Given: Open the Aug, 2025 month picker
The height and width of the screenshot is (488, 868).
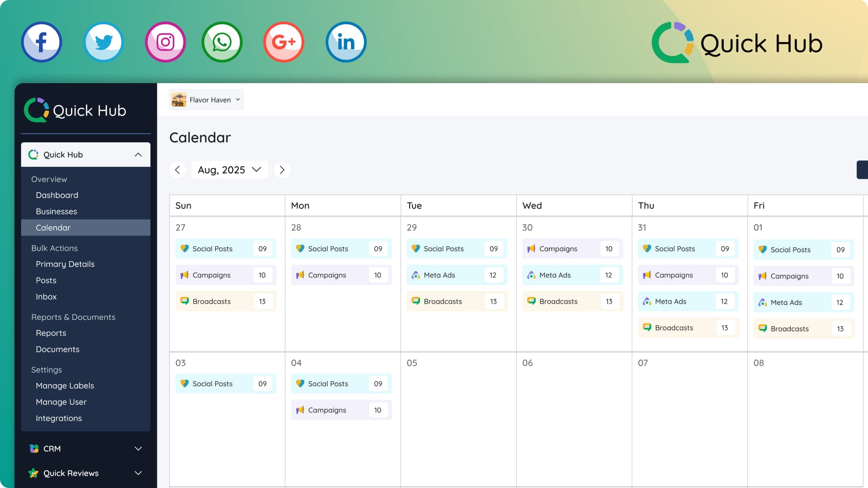Looking at the screenshot, I should point(229,170).
